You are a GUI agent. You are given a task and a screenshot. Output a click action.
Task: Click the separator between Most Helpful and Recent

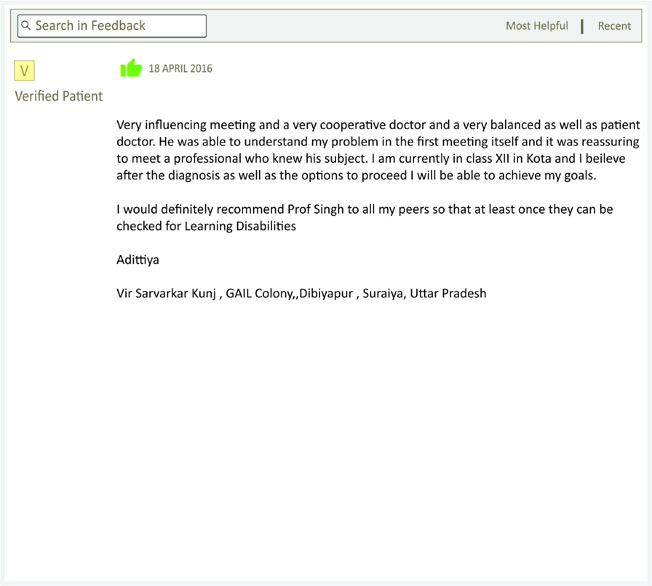pyautogui.click(x=582, y=26)
